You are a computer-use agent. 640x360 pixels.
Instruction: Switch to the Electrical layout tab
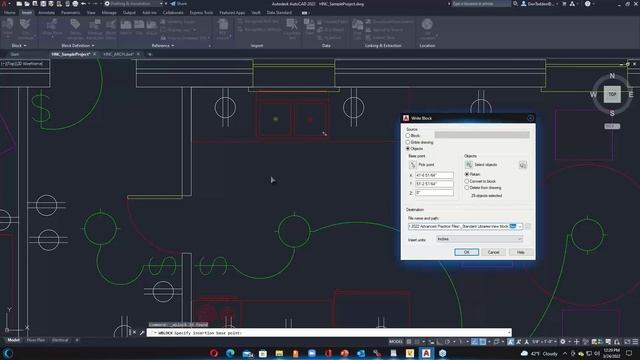[x=60, y=340]
